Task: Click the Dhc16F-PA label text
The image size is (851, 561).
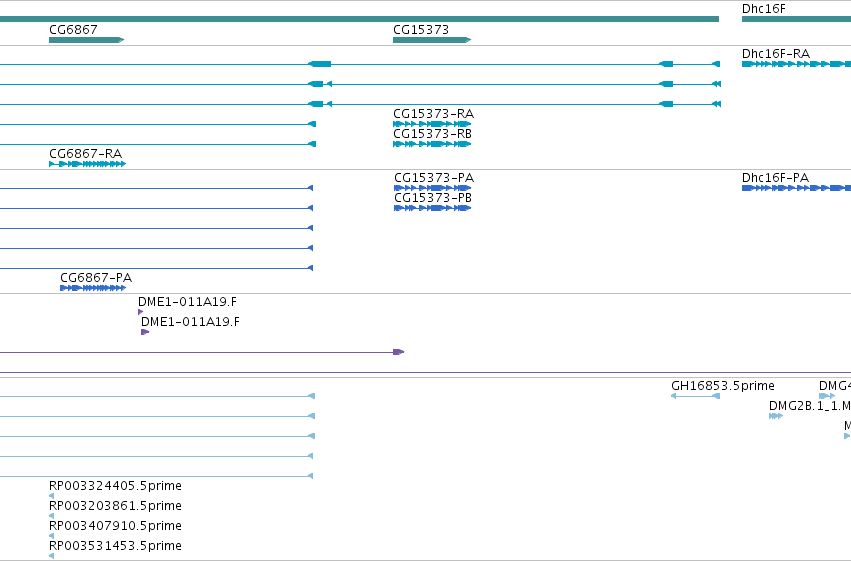Action: pyautogui.click(x=776, y=178)
